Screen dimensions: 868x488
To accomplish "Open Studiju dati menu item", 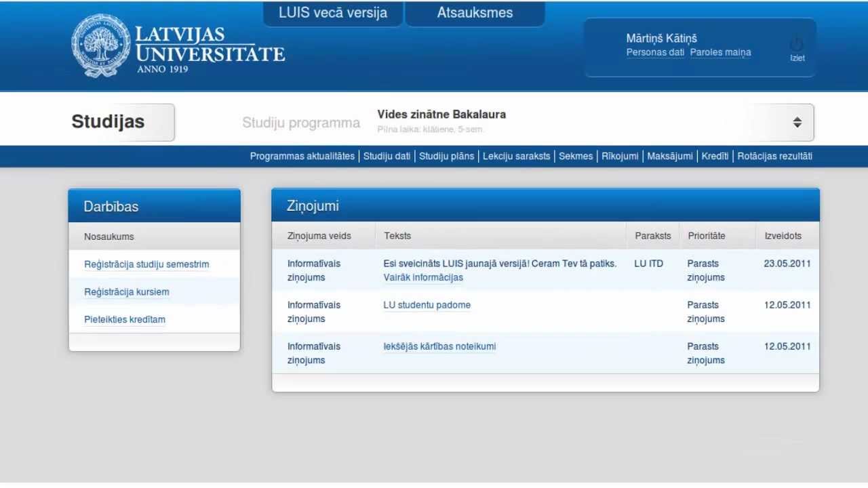I will [x=387, y=156].
